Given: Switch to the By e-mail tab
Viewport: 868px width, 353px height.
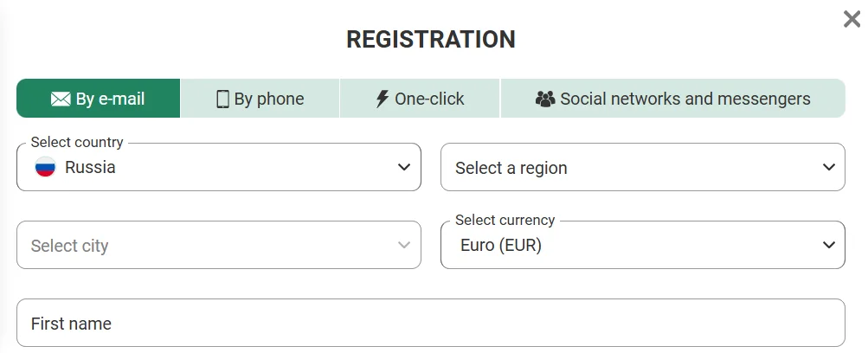Looking at the screenshot, I should tap(99, 99).
